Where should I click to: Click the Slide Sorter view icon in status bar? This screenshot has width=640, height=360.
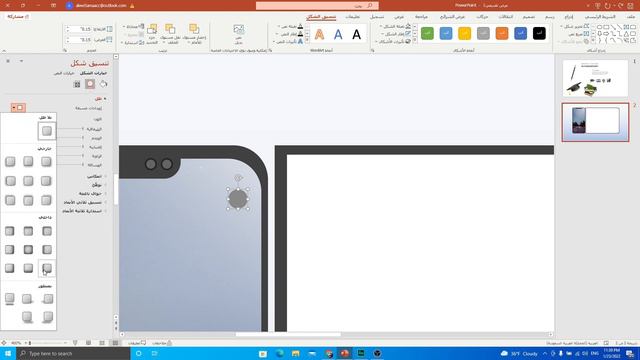(x=102, y=343)
